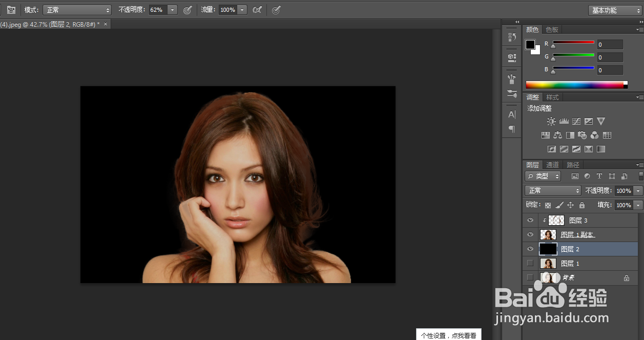Add a Gradient Map adjustment
This screenshot has width=644, height=340.
tap(601, 149)
